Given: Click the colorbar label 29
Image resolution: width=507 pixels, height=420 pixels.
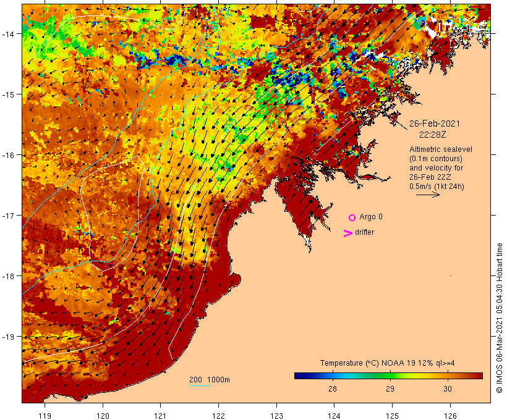Looking at the screenshot, I should point(390,389).
